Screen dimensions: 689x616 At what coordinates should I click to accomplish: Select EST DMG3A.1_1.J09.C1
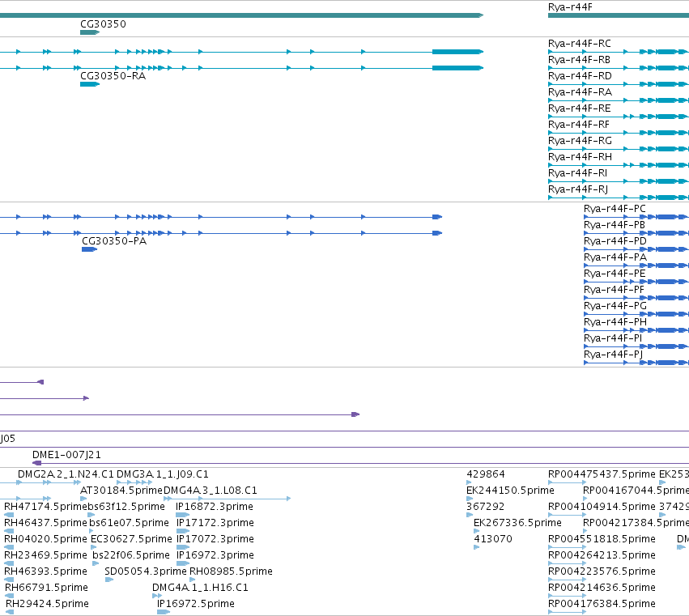163,474
